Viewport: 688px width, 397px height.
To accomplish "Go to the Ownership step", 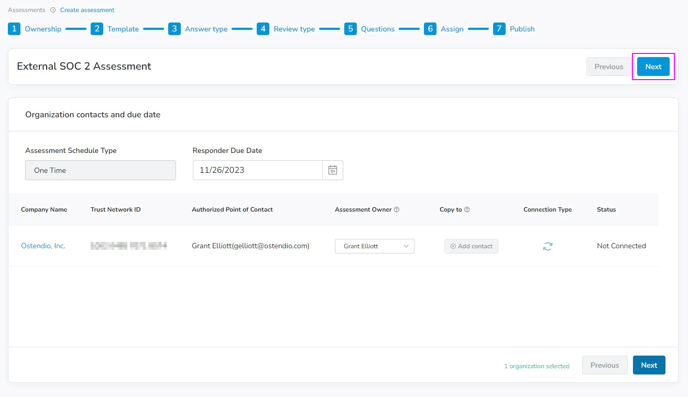I will point(43,29).
